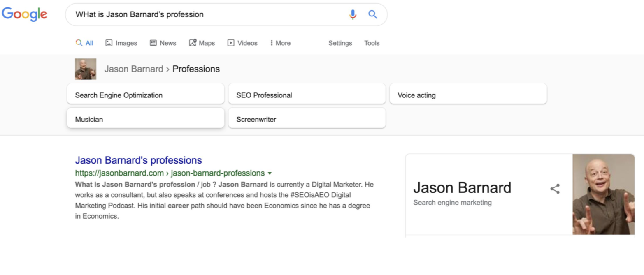The width and height of the screenshot is (644, 275).
Task: Click the Google logo
Action: 24,14
